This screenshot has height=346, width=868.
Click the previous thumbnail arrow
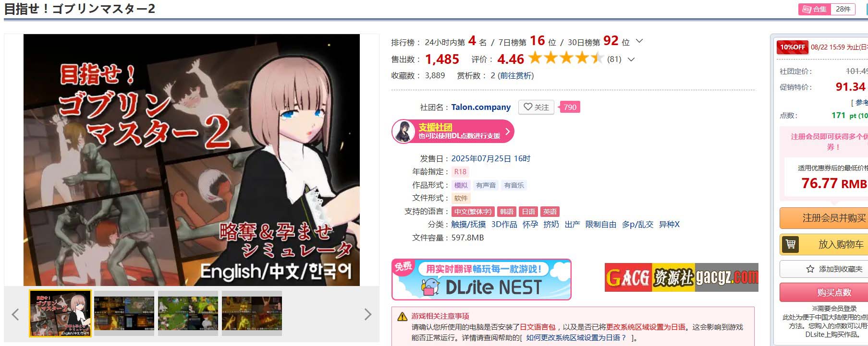[x=15, y=314]
